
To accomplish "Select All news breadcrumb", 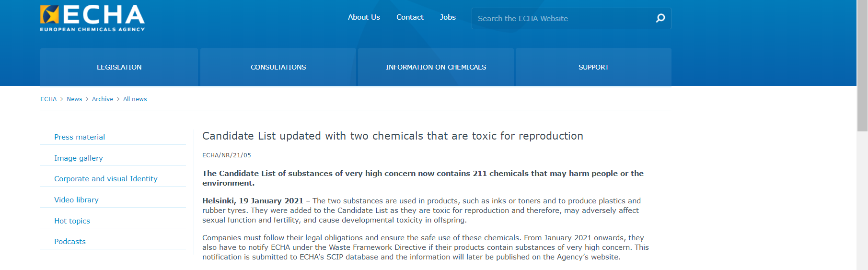I will tap(135, 99).
